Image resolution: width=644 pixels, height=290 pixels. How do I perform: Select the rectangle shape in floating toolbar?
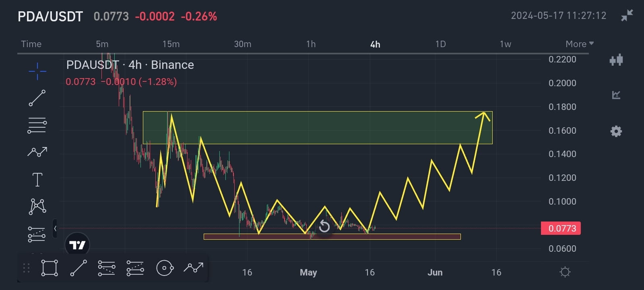pos(50,268)
